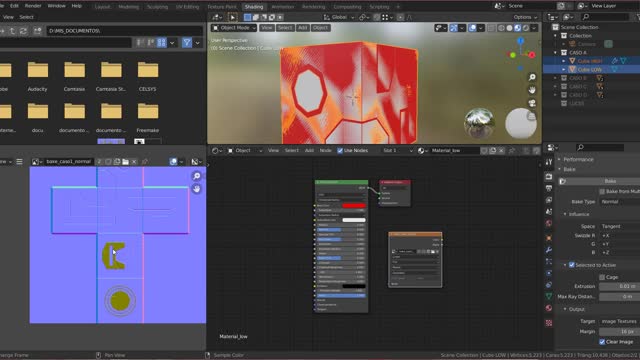Open file browser filter settings dropdown
640x360 pixels.
tap(198, 42)
